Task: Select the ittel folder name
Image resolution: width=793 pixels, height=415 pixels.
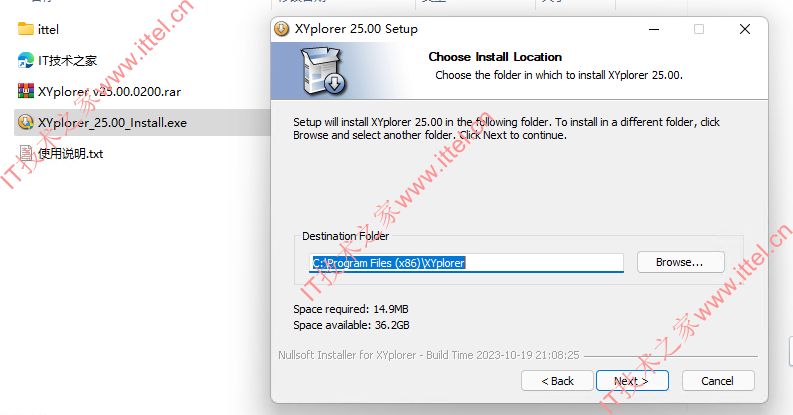Action: (x=48, y=30)
